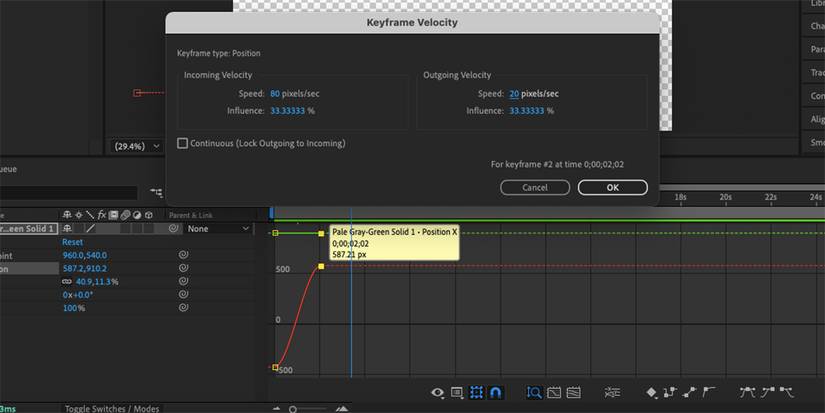Open the Parent None dropdown

tap(218, 229)
